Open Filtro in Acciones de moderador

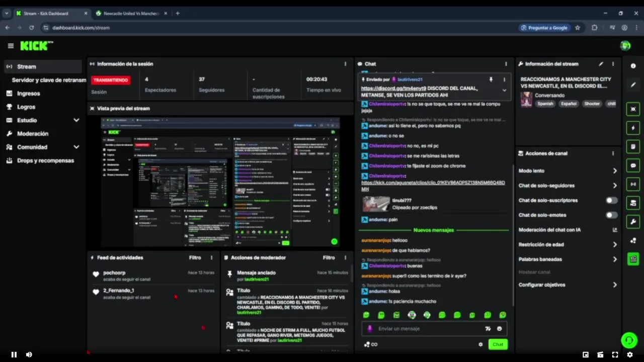[329, 257]
